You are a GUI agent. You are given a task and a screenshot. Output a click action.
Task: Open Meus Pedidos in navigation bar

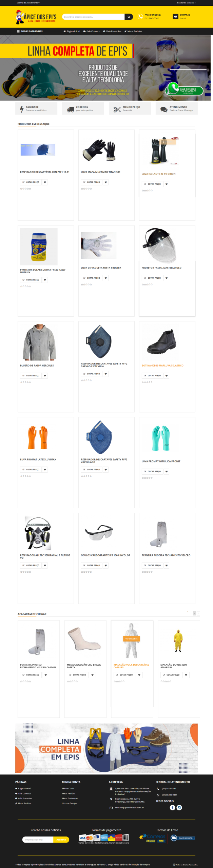click(x=133, y=31)
